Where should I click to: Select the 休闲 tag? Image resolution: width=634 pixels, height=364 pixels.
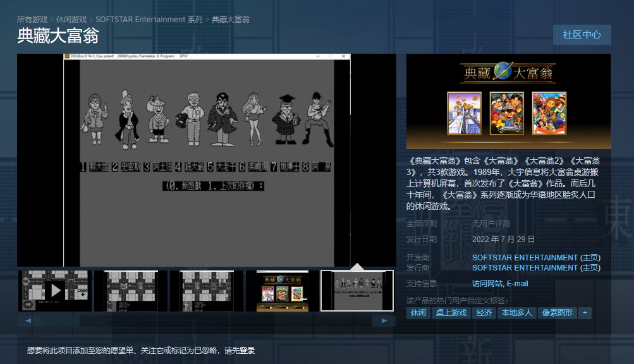pyautogui.click(x=418, y=313)
